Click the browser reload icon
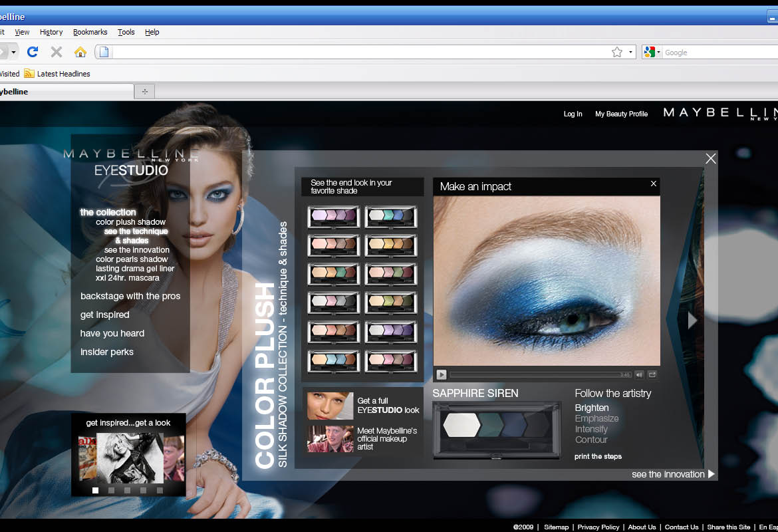 coord(33,52)
